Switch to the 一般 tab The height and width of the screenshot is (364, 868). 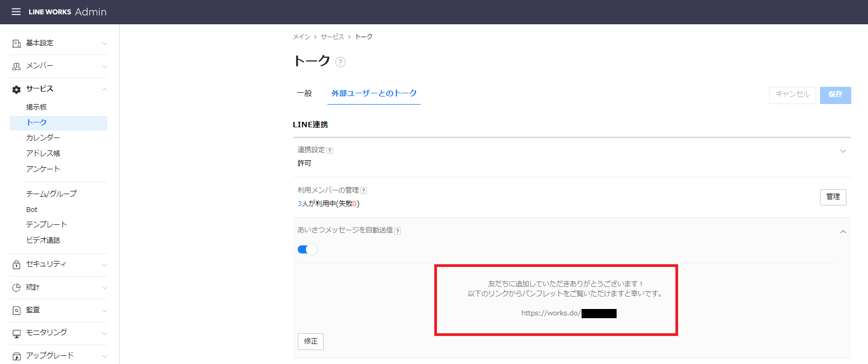point(304,93)
